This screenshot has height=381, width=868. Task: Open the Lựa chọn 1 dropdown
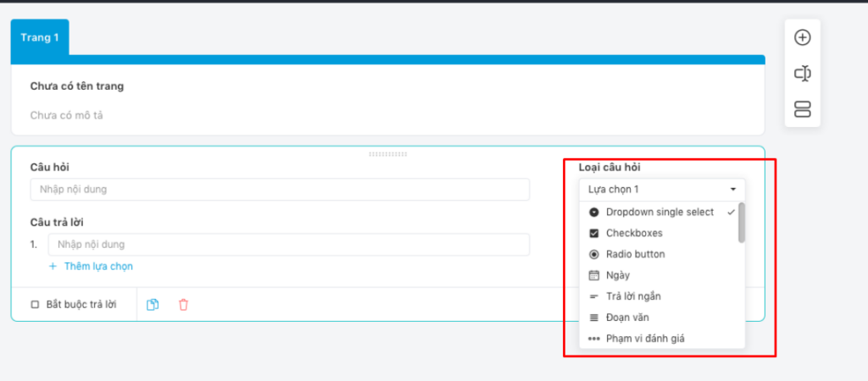click(x=661, y=190)
